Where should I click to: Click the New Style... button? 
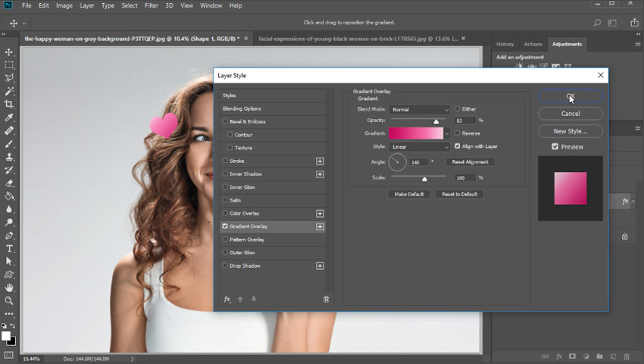pos(571,131)
